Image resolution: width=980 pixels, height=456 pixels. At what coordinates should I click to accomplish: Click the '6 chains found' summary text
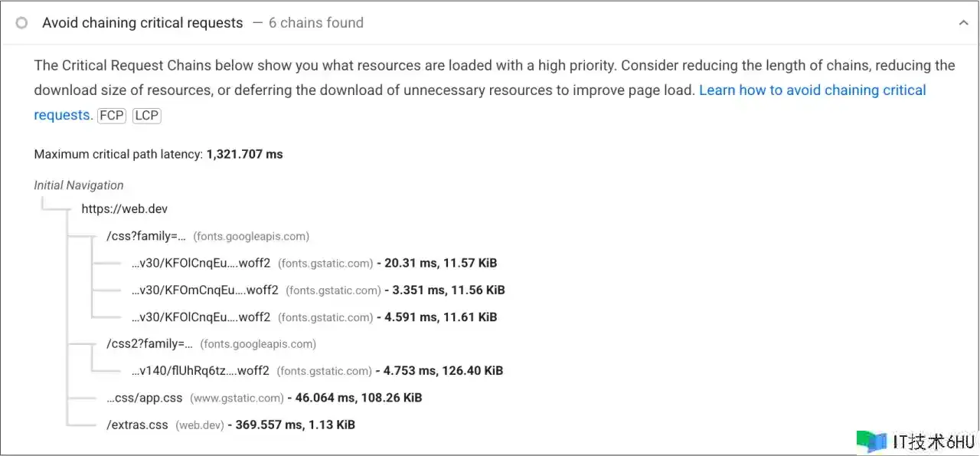click(x=315, y=23)
